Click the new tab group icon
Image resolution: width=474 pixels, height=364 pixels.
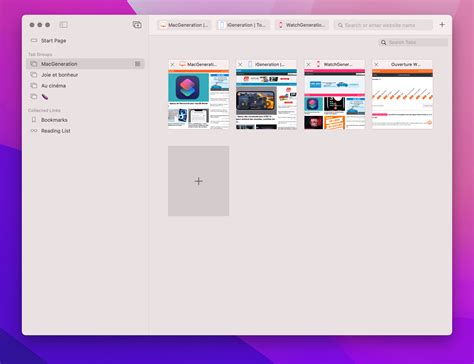click(137, 25)
